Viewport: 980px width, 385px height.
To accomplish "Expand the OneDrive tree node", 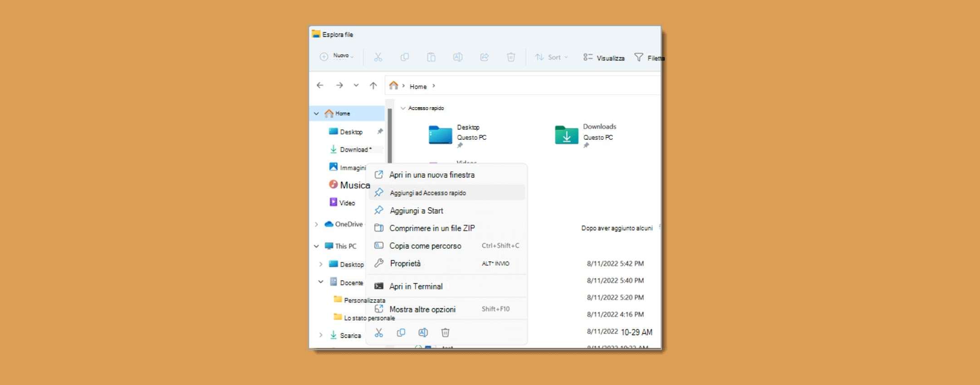I will pos(316,224).
